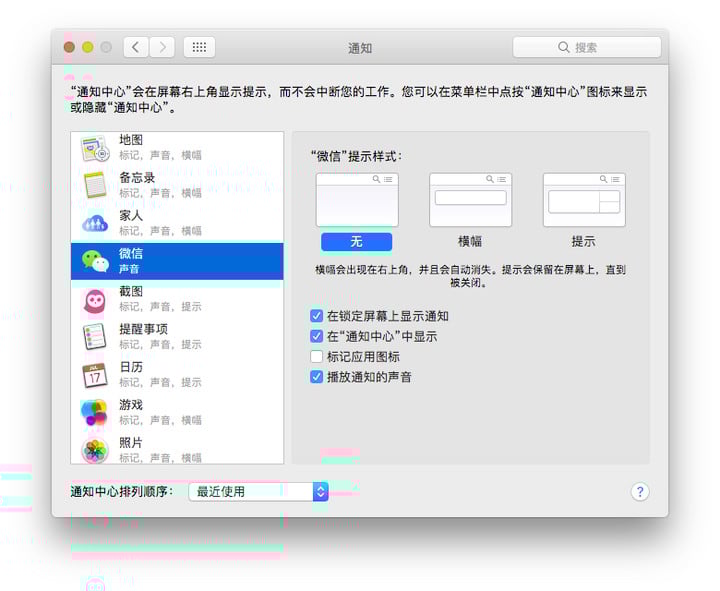Click the 截图 screenshot app icon
Viewport: 720px width, 591px height.
coord(95,301)
